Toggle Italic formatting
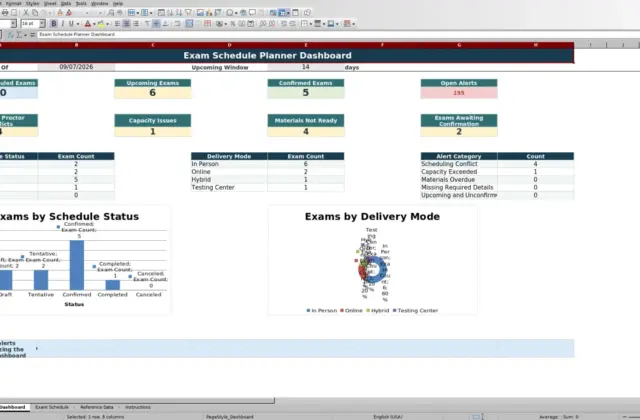This screenshot has width=640, height=420. tap(62, 24)
